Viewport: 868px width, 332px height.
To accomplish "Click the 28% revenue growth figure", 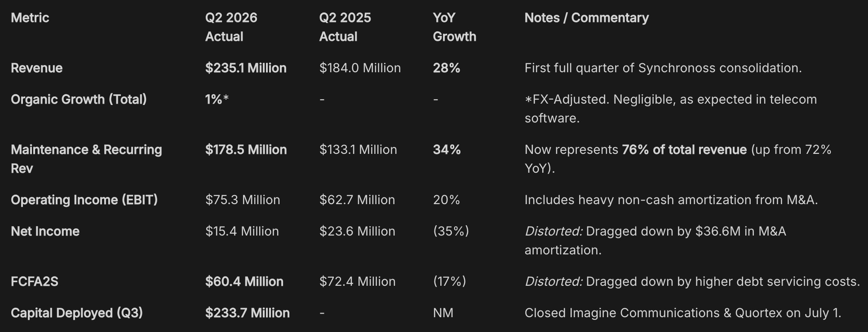I will point(447,68).
